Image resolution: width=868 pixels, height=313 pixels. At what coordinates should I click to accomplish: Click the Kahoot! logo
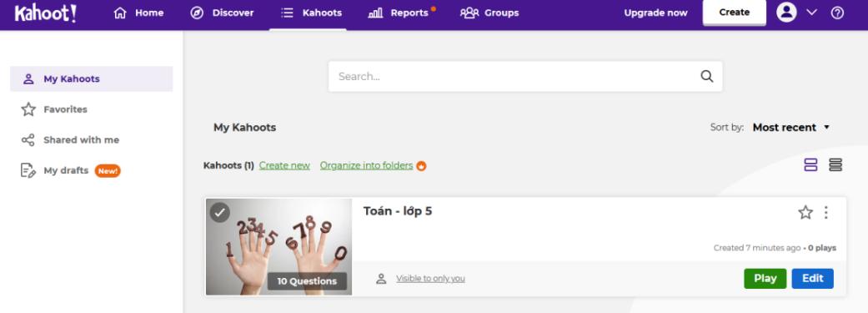pyautogui.click(x=45, y=13)
